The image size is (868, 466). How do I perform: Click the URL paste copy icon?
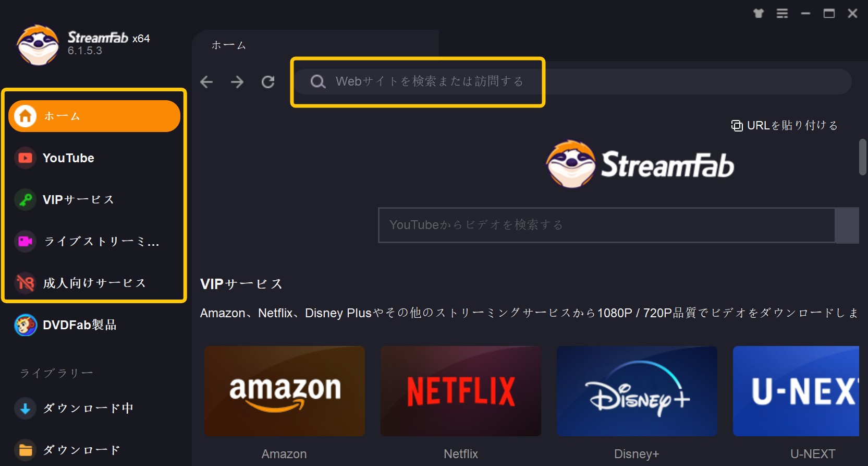pyautogui.click(x=737, y=126)
